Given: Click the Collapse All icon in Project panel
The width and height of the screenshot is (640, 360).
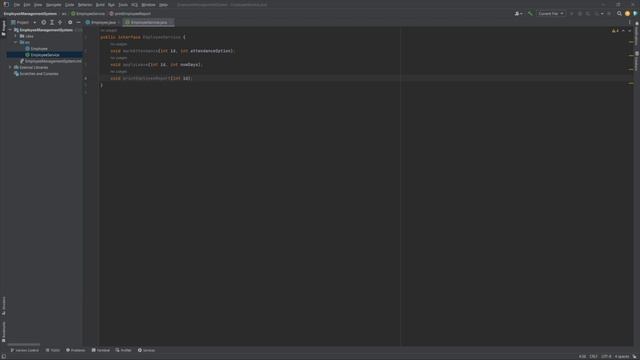Looking at the screenshot, I should [60, 22].
